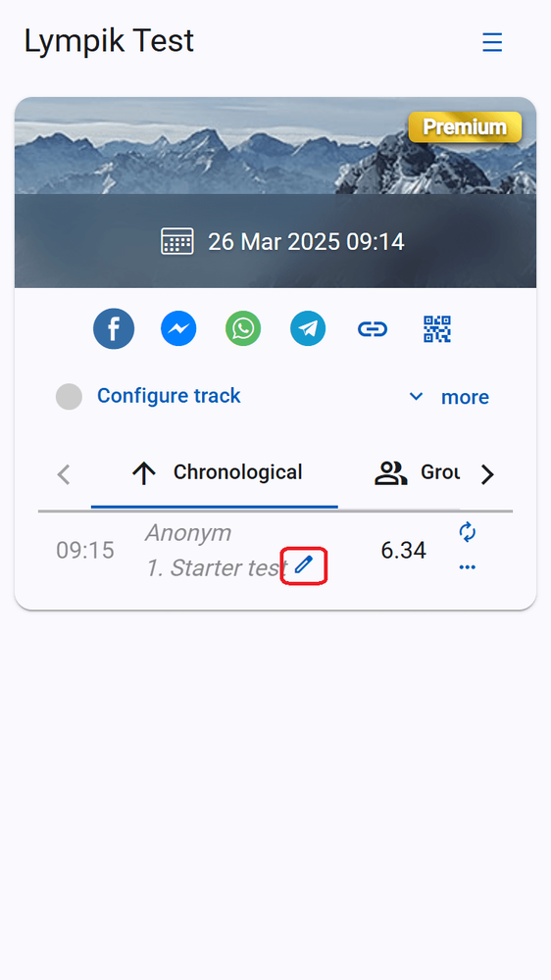Share via Telegram icon

[x=308, y=328]
